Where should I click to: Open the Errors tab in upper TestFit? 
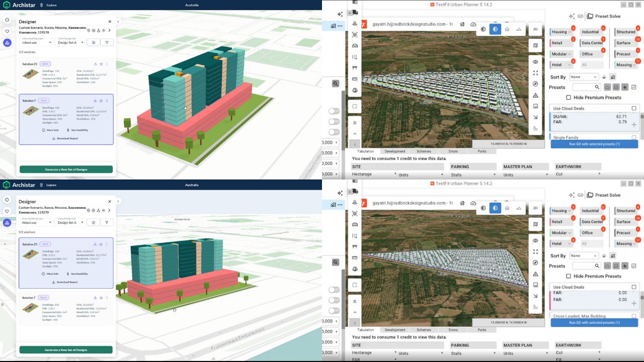pos(453,151)
